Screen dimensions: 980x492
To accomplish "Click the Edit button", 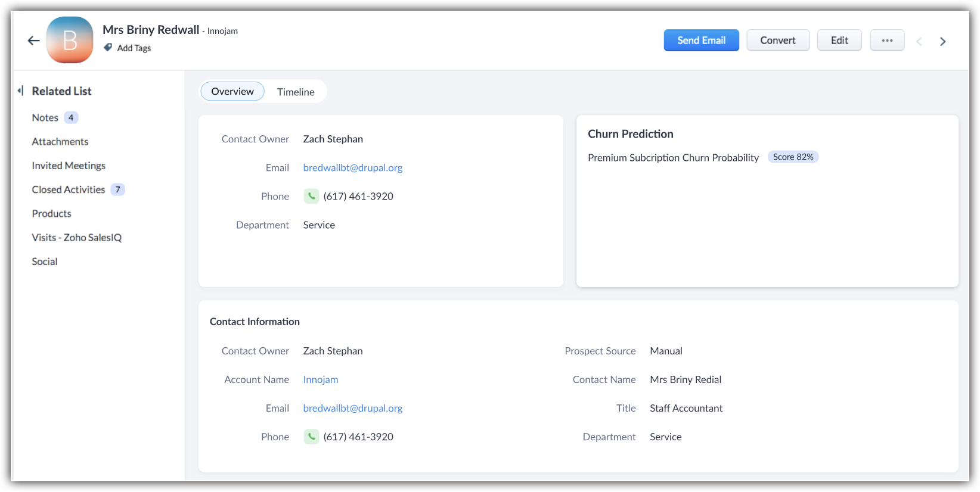I will click(x=839, y=41).
